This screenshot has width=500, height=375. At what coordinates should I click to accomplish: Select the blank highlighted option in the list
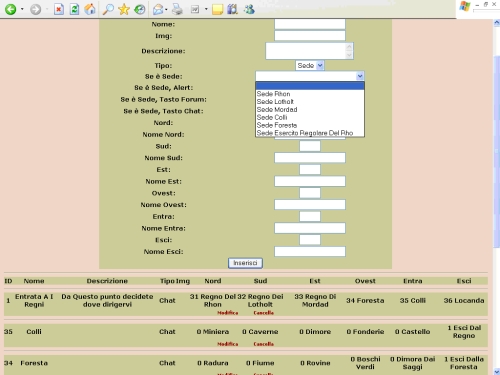tap(310, 86)
